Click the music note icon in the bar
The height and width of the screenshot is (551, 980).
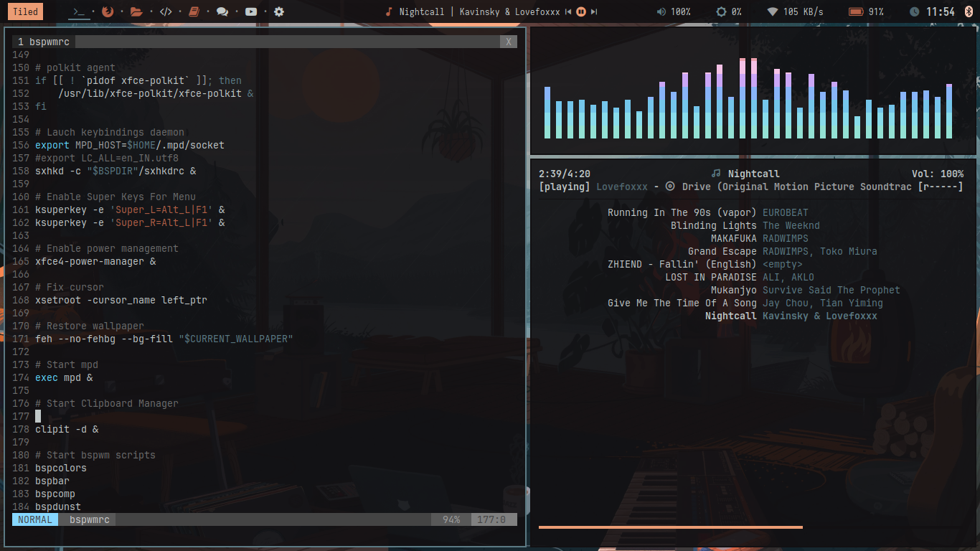click(x=389, y=11)
